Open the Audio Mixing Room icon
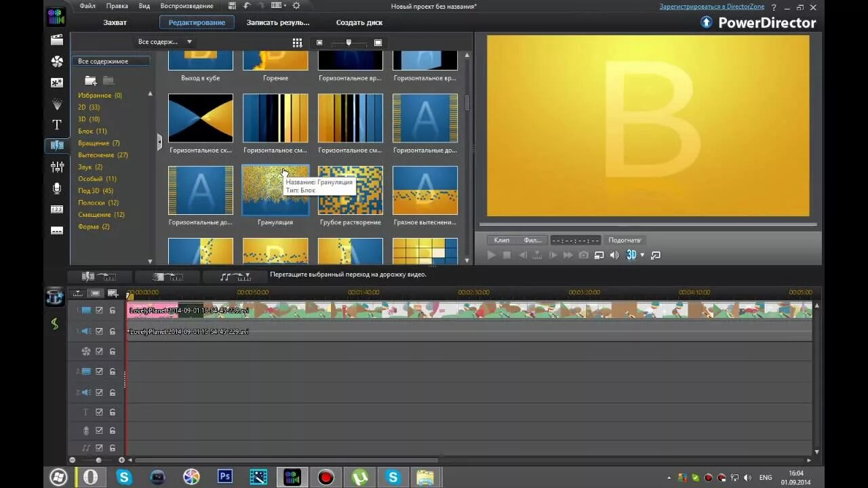Viewport: 868px width, 488px height. 57,167
